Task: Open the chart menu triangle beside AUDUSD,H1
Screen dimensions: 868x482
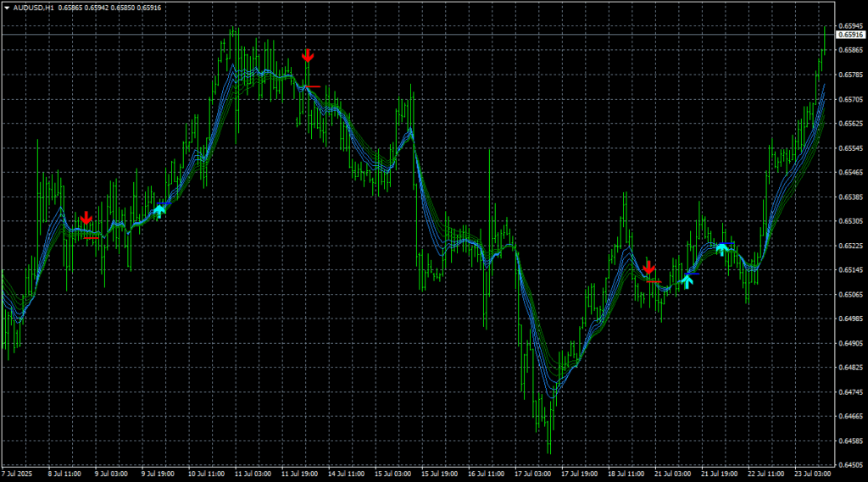Action: click(7, 8)
